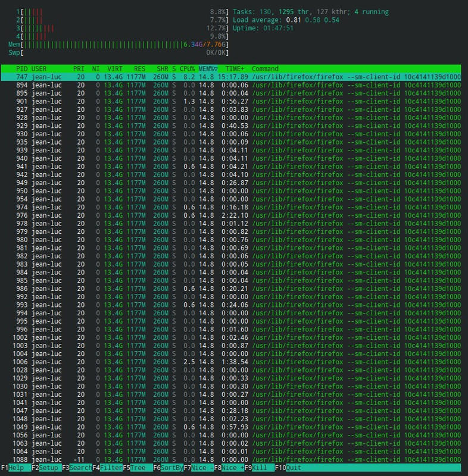The image size is (468, 476).
Task: Select process row with PID 1064
Action: coord(231,452)
